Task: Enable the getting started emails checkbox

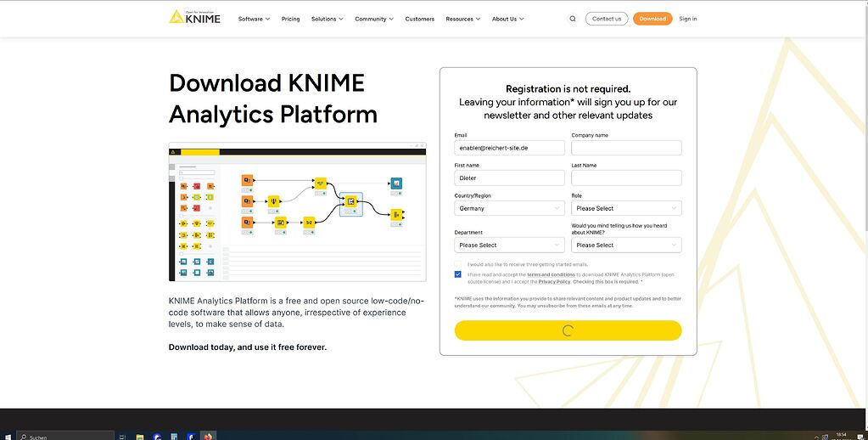Action: click(458, 264)
